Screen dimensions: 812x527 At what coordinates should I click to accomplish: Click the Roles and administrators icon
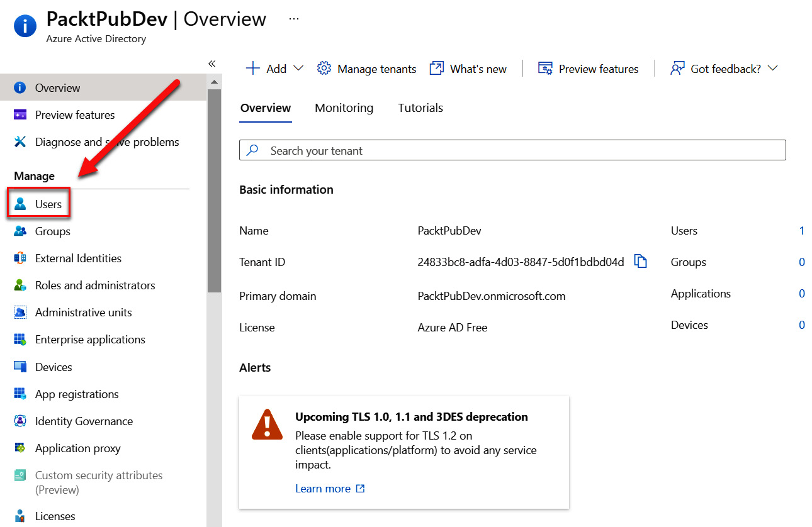pyautogui.click(x=20, y=285)
